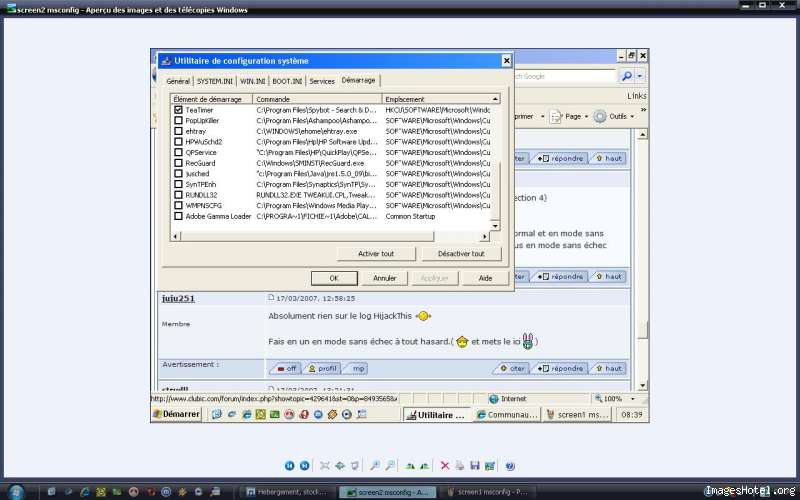Open juju251 user profile link
800x500 pixels.
tap(178, 298)
